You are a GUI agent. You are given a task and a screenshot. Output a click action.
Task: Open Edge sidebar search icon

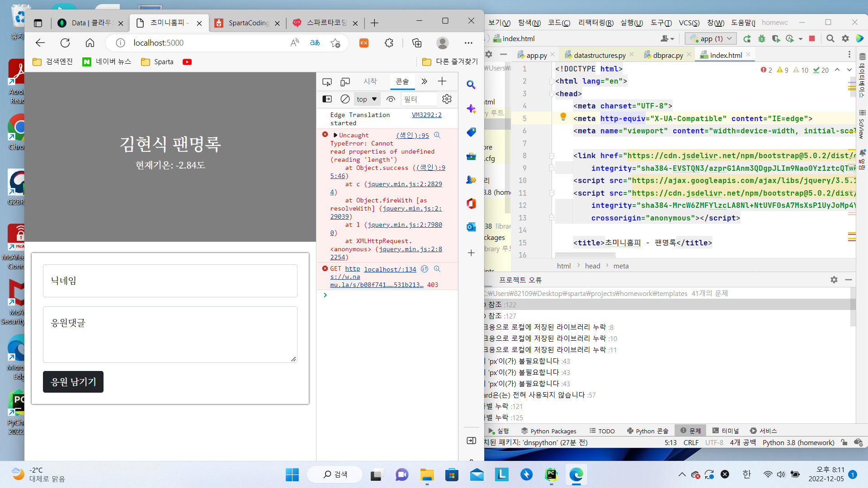pyautogui.click(x=471, y=85)
